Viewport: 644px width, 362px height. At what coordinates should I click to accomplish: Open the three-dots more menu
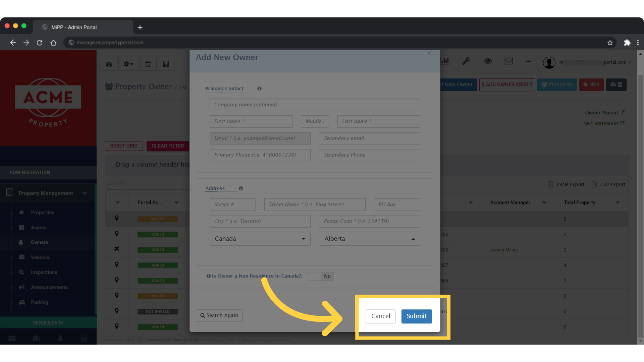click(528, 61)
